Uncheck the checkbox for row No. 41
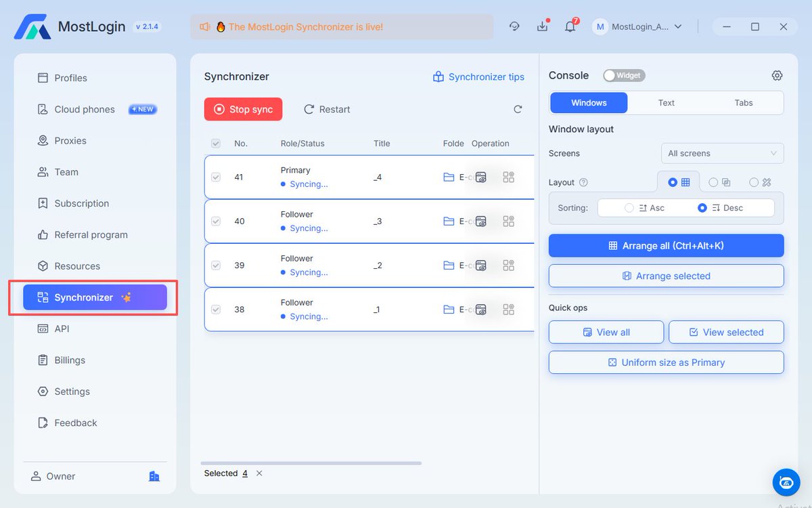The width and height of the screenshot is (812, 508). (216, 177)
